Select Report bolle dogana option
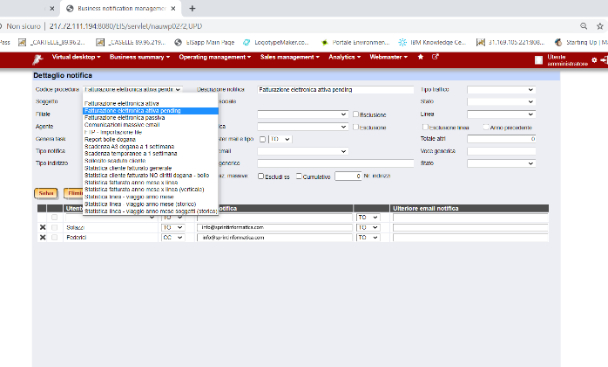 coord(150,139)
